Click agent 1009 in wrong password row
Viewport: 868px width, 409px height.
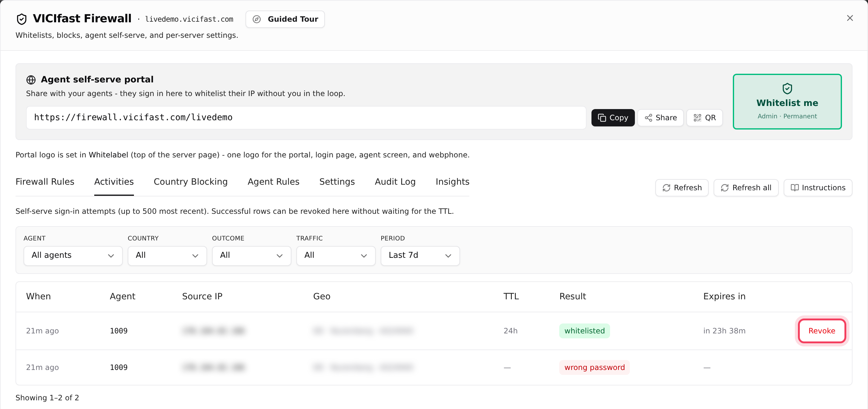119,367
